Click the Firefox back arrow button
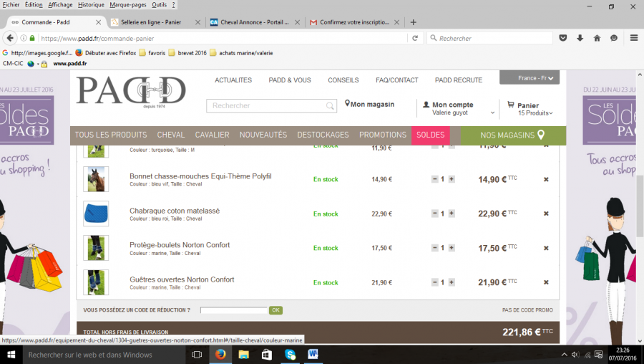Image resolution: width=644 pixels, height=364 pixels. pyautogui.click(x=10, y=38)
